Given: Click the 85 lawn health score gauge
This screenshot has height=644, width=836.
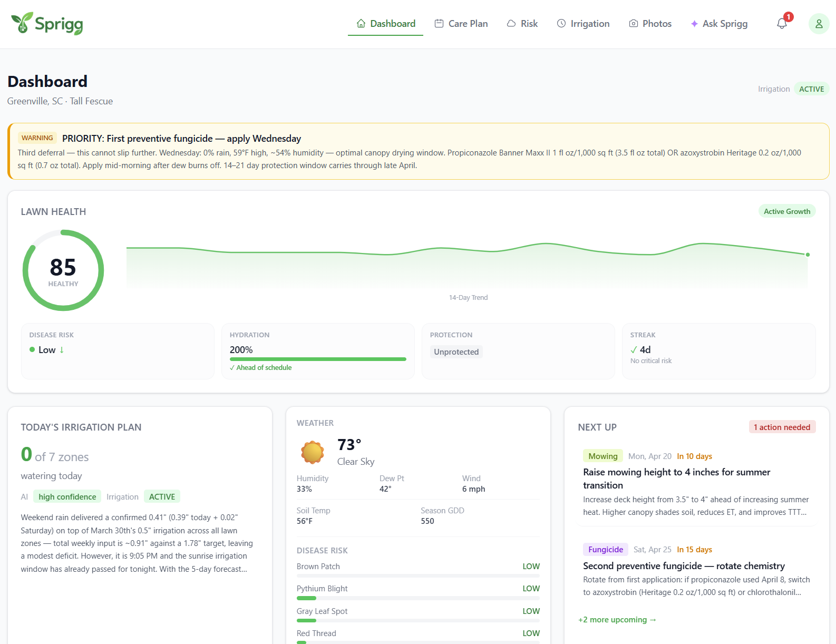Looking at the screenshot, I should coord(63,270).
